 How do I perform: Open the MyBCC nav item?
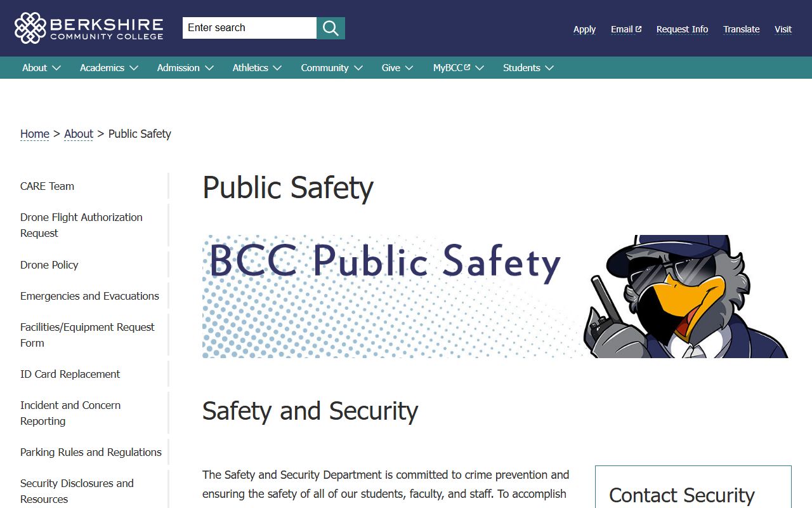pyautogui.click(x=452, y=68)
